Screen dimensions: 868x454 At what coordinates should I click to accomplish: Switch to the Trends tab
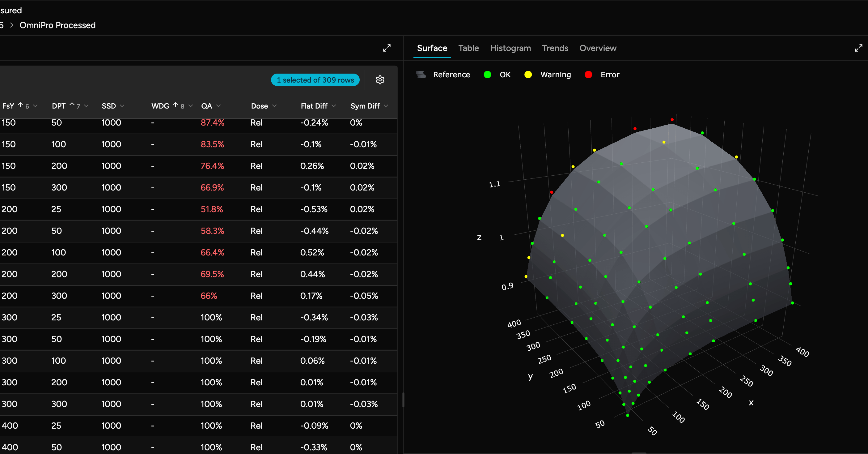(555, 48)
